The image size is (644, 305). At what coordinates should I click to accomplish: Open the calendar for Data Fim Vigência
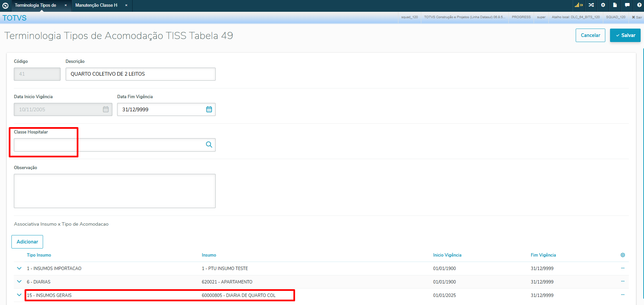pos(209,109)
